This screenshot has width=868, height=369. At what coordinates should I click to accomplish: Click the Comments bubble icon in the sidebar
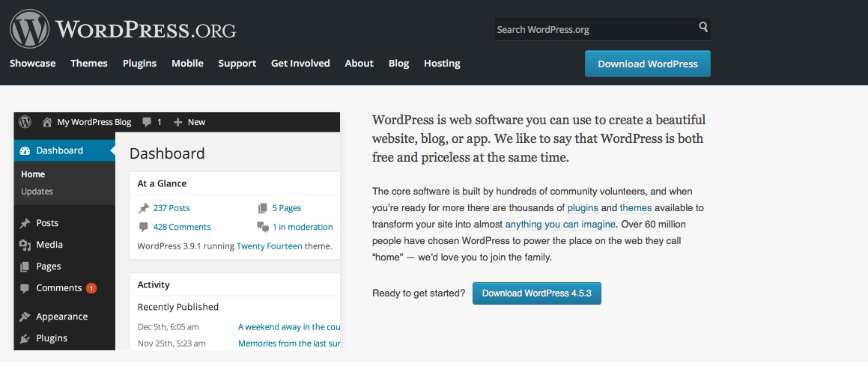[25, 288]
